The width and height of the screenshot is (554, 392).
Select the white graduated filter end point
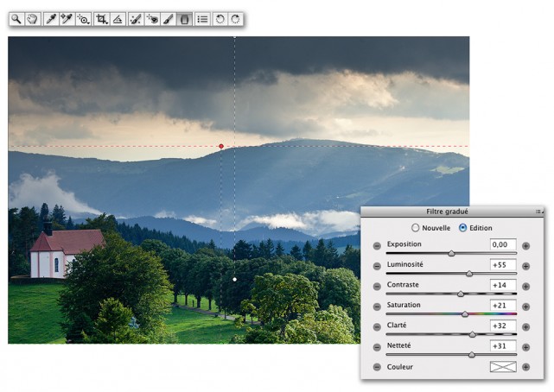[x=235, y=280]
